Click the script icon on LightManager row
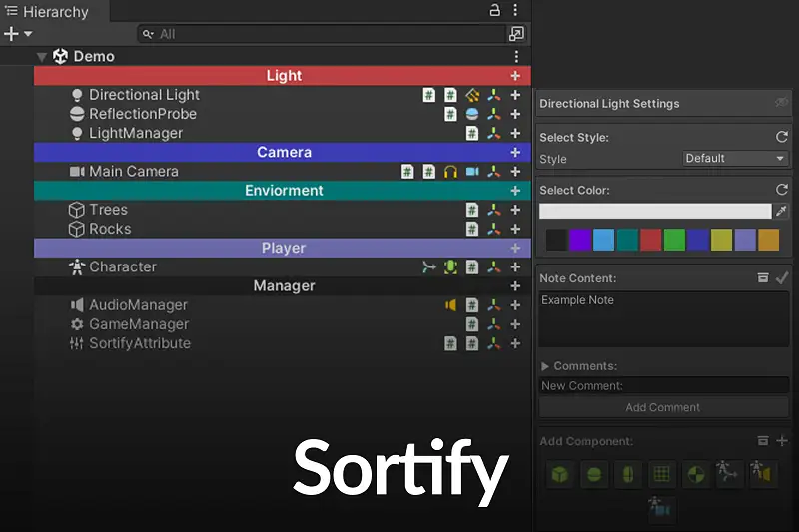The width and height of the screenshot is (799, 532). tap(472, 133)
